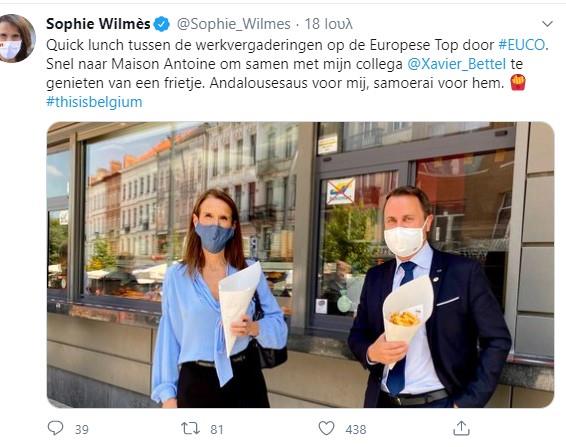The height and width of the screenshot is (447, 566).
Task: Open the attached photo of two people
Action: tap(300, 265)
